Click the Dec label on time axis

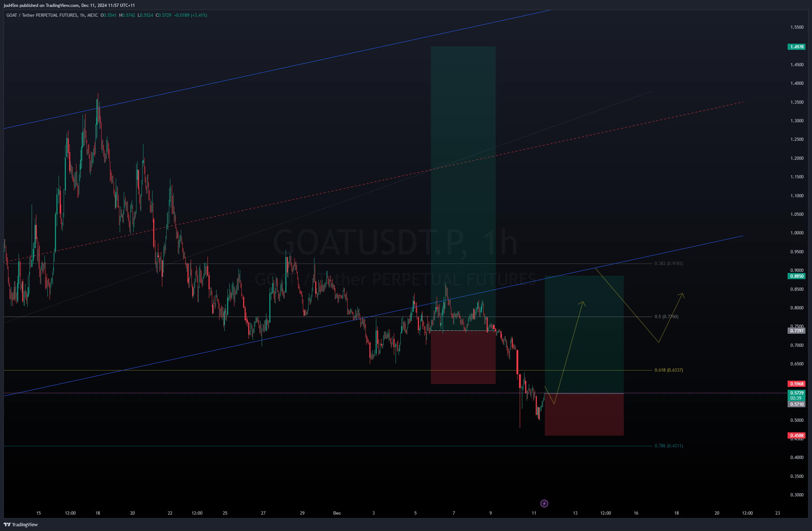(337, 513)
